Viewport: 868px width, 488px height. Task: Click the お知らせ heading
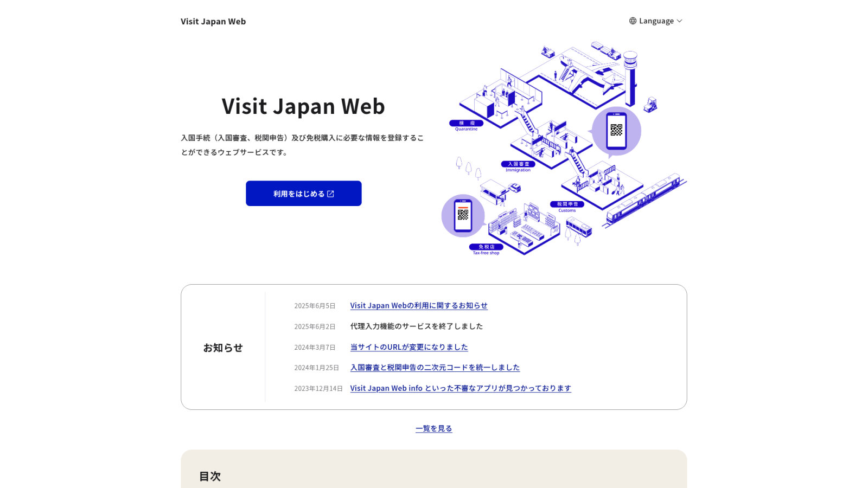tap(223, 348)
